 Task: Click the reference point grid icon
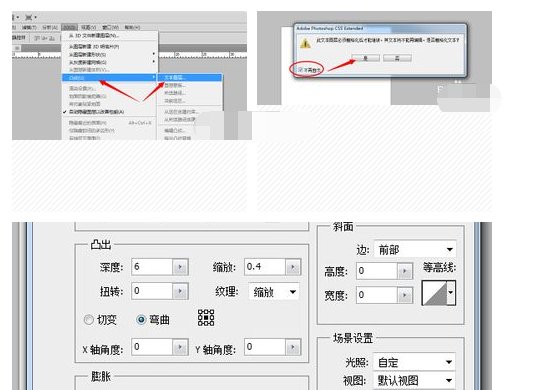point(206,318)
